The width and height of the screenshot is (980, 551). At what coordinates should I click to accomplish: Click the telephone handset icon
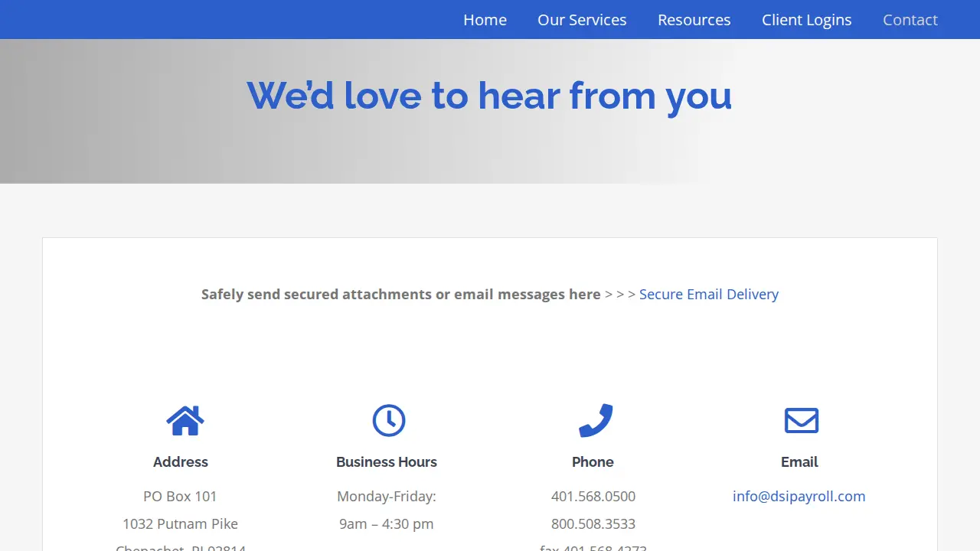[x=596, y=420]
